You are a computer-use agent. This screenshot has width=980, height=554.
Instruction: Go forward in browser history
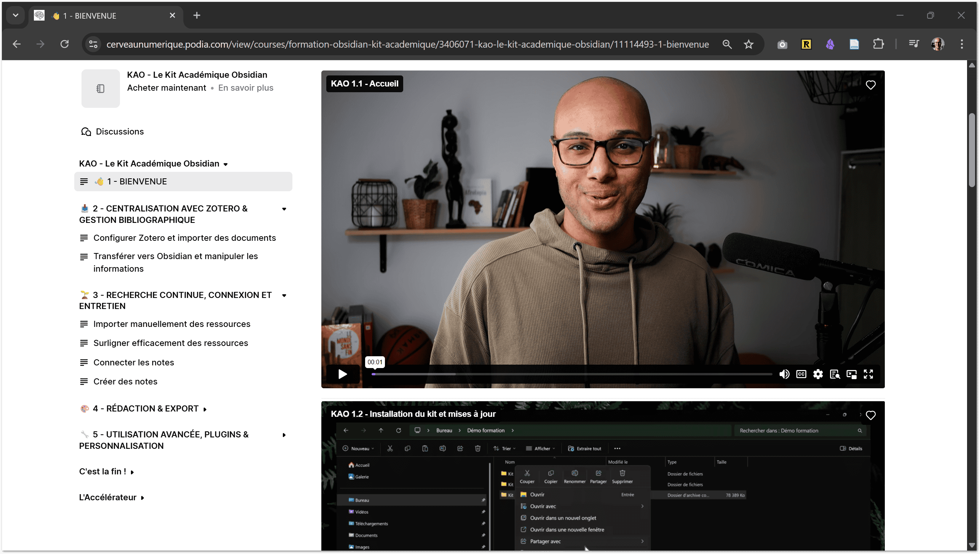click(40, 44)
